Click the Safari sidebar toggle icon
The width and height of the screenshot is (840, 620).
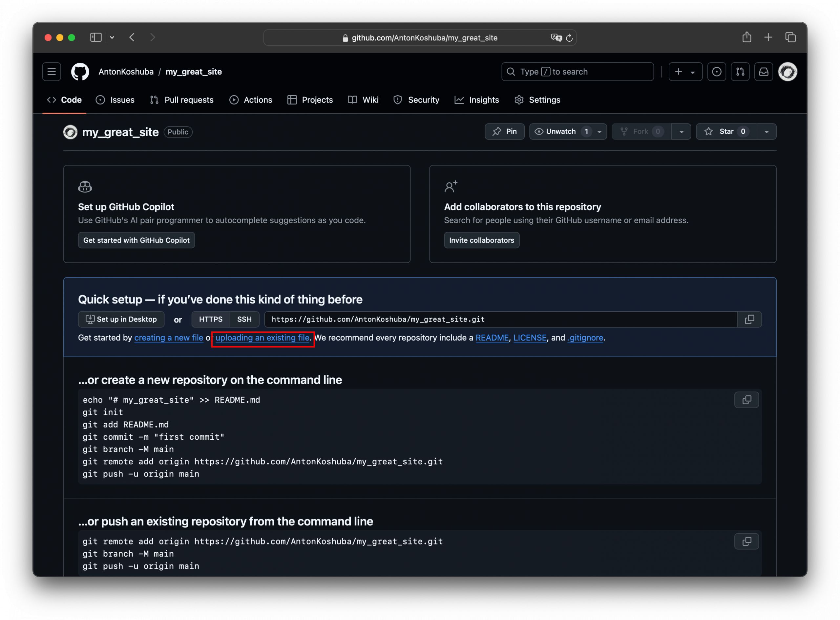point(96,37)
